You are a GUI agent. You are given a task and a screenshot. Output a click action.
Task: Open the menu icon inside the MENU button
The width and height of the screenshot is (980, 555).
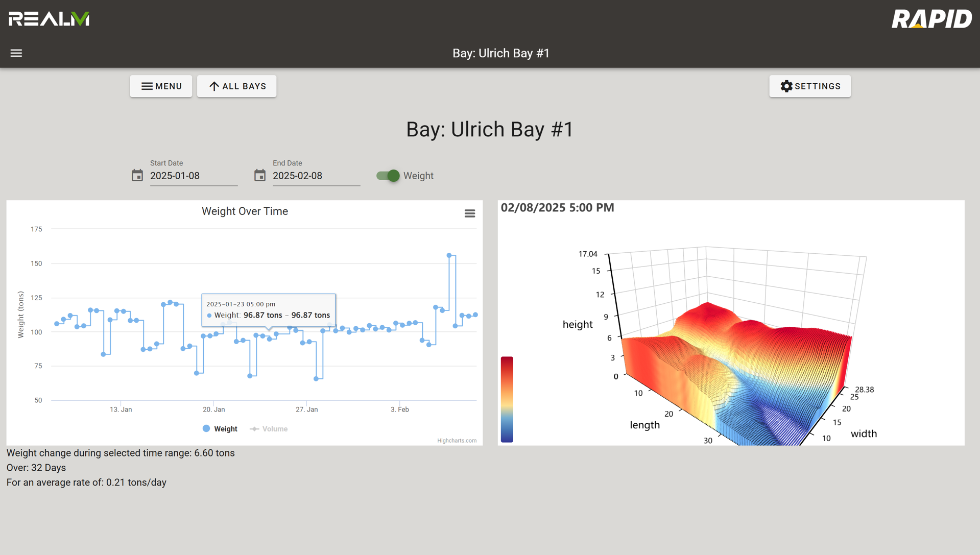147,86
